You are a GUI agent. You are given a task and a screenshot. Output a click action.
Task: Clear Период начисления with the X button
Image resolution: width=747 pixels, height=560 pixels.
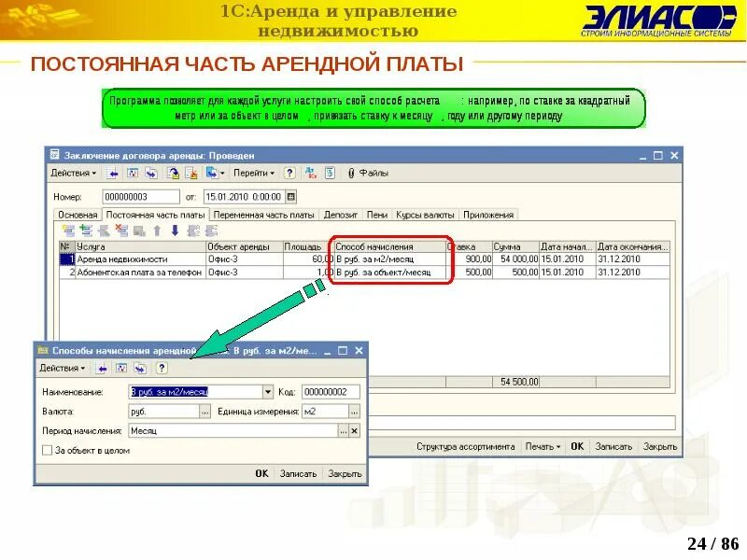click(x=355, y=431)
